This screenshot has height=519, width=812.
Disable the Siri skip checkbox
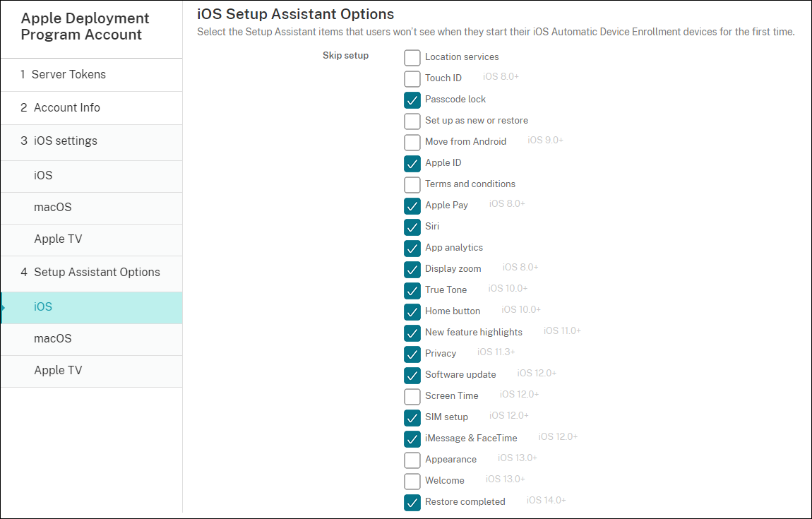(412, 227)
